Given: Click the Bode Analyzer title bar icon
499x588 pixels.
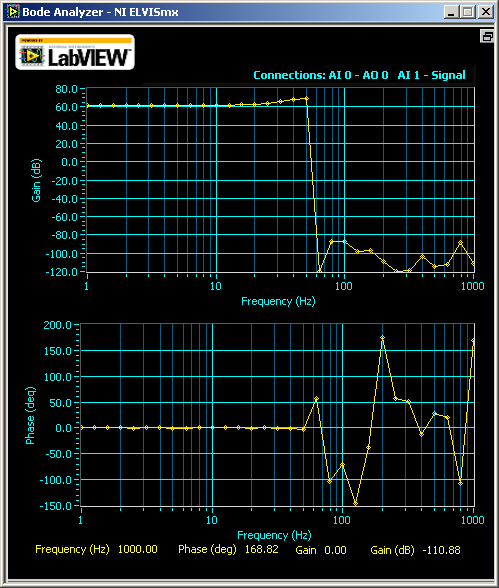Looking at the screenshot, I should point(13,12).
